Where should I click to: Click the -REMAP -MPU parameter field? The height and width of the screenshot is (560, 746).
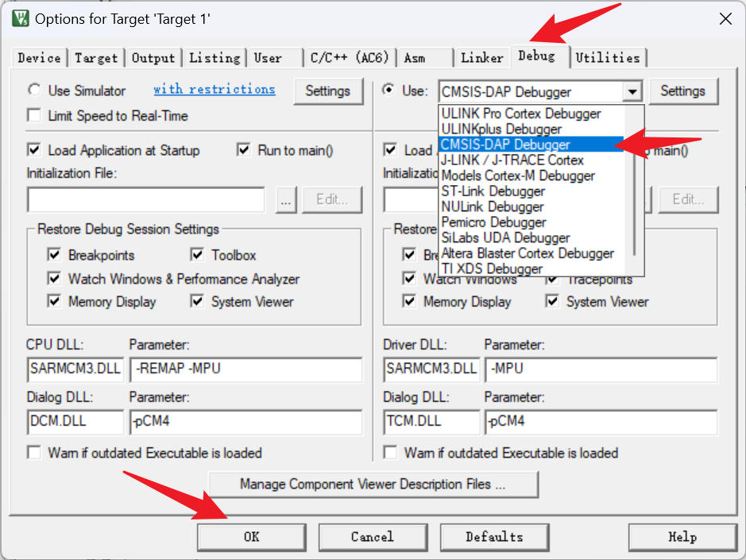click(246, 369)
